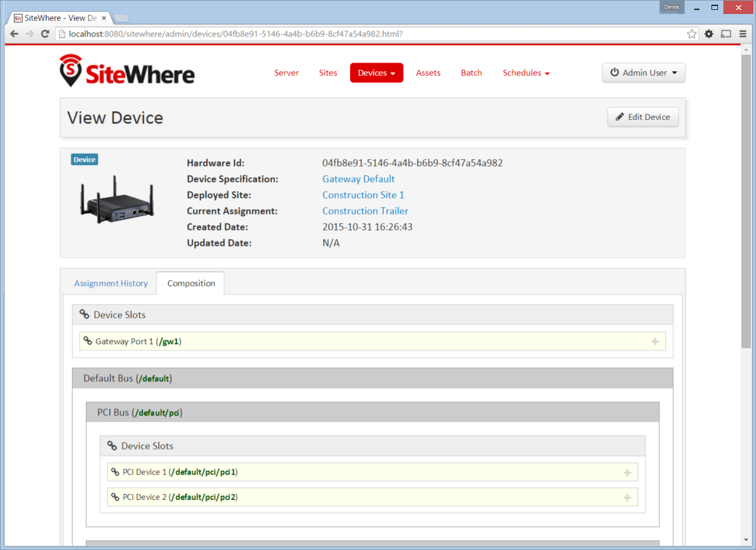Open the gear extension icon in toolbar
The width and height of the screenshot is (756, 550).
point(709,34)
